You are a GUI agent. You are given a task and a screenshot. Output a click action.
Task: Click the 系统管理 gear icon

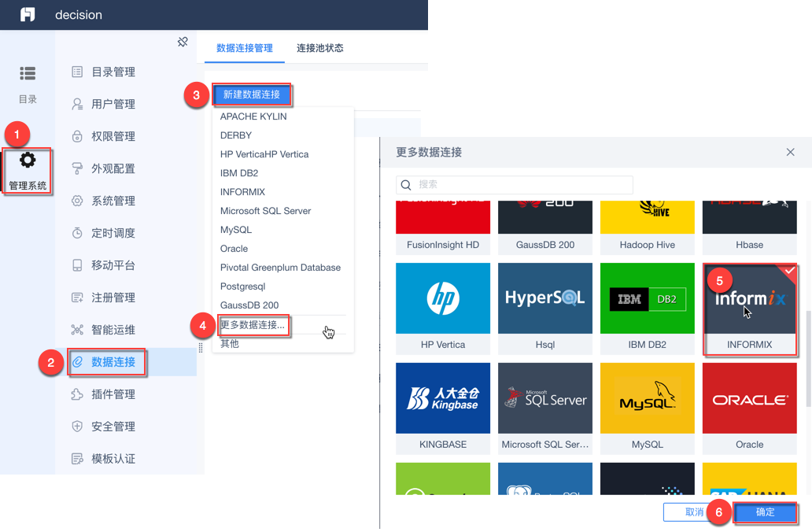(77, 201)
